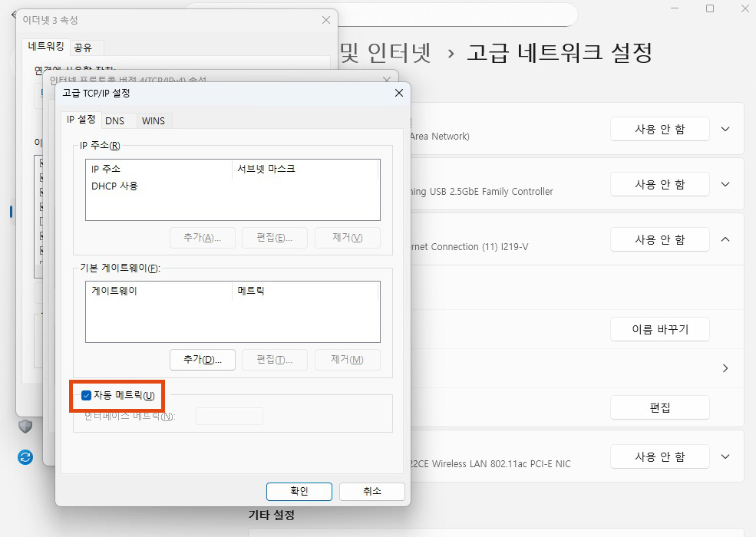The width and height of the screenshot is (756, 537).
Task: Click 이름 바꾸기 rename button
Action: (x=659, y=329)
